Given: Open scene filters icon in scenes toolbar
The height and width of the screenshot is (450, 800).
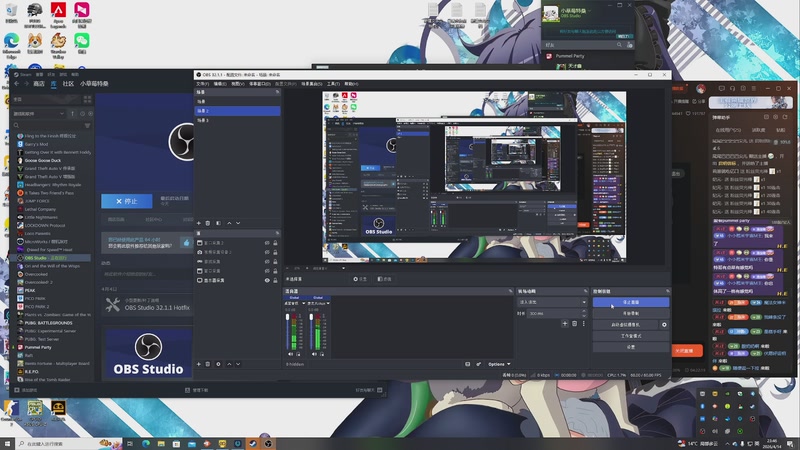Looking at the screenshot, I should 218,223.
